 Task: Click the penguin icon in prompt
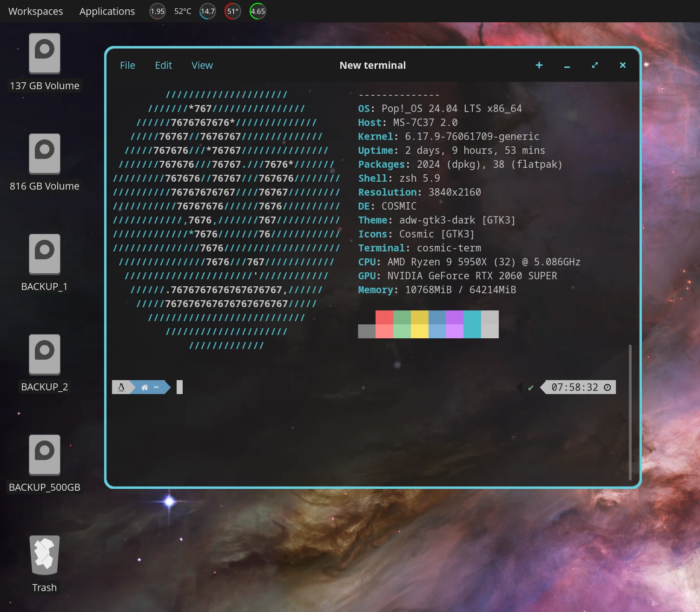coord(121,387)
